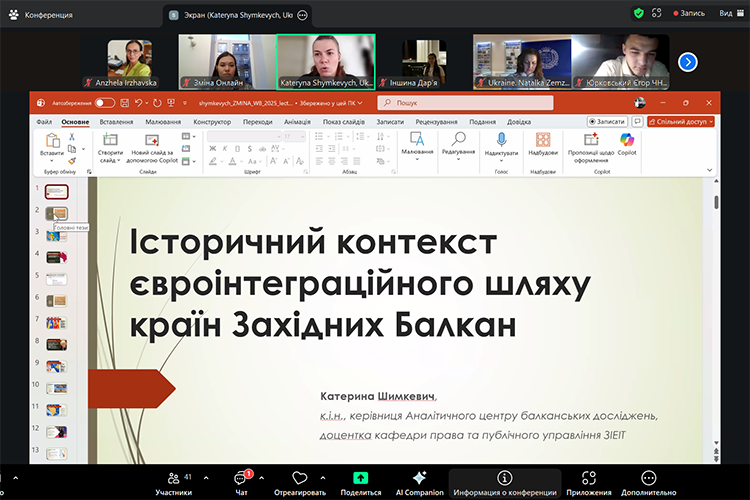Switch to the Вставлення ribbon tab
Screen dimensions: 750x500
[x=116, y=122]
